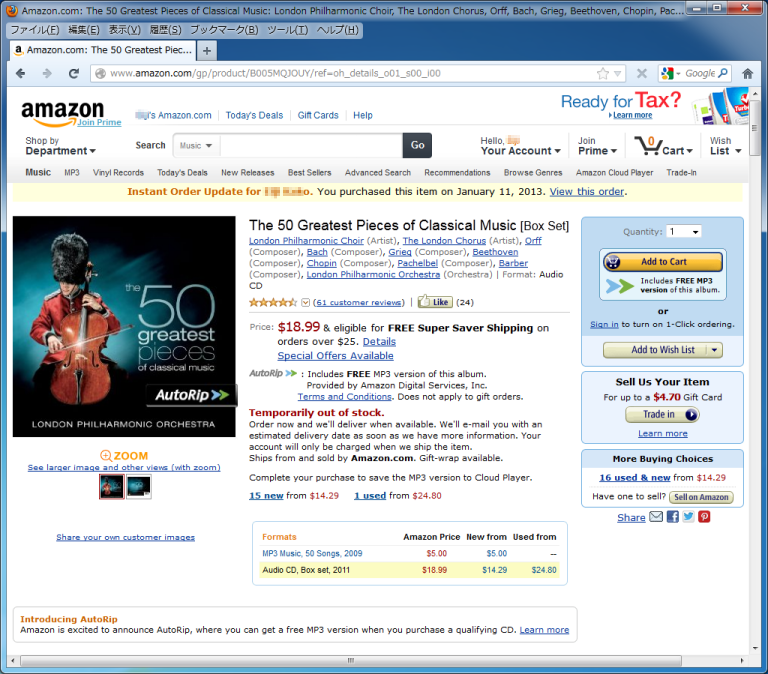Share product via Facebook icon
The width and height of the screenshot is (768, 674).
pyautogui.click(x=672, y=517)
